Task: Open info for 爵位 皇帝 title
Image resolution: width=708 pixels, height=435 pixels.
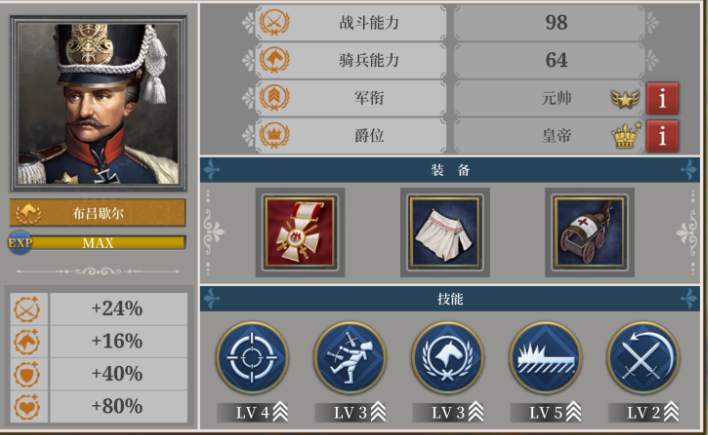Action: (x=662, y=136)
